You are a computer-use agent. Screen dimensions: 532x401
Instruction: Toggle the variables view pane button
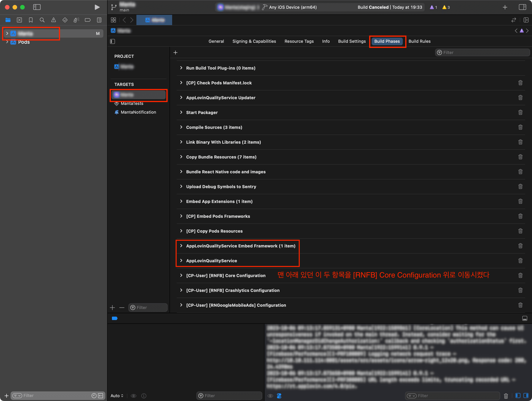coord(518,395)
